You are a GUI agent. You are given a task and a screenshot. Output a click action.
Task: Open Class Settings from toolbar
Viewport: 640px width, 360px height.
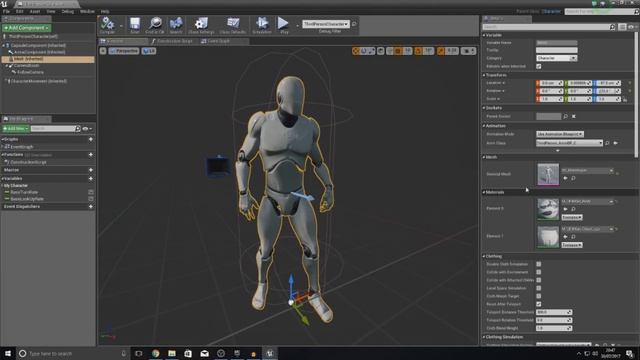(201, 24)
